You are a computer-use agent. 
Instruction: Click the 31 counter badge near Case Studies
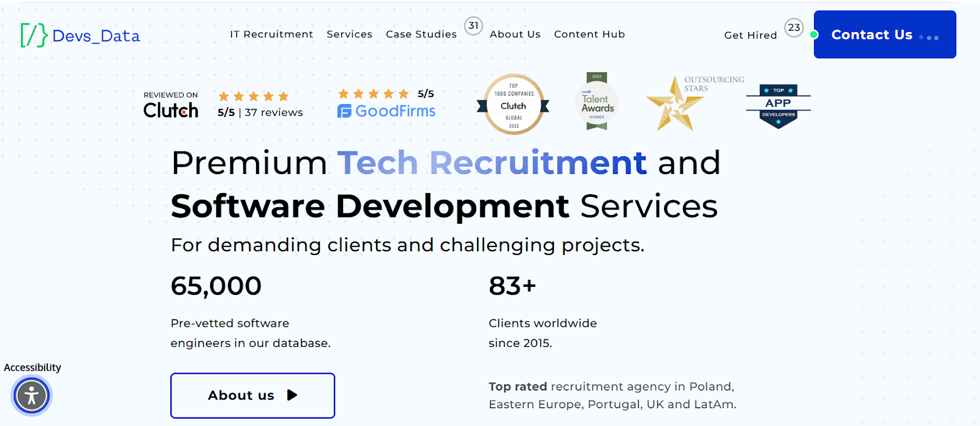tap(473, 26)
